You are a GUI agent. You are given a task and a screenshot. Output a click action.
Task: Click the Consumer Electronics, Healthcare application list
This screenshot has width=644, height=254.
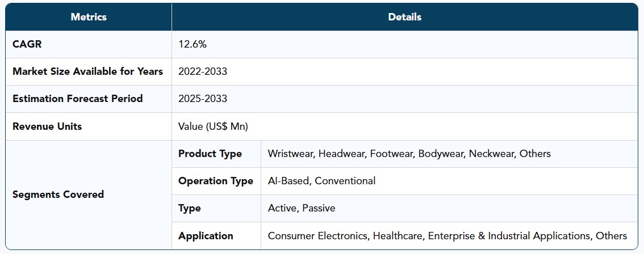[x=448, y=236]
